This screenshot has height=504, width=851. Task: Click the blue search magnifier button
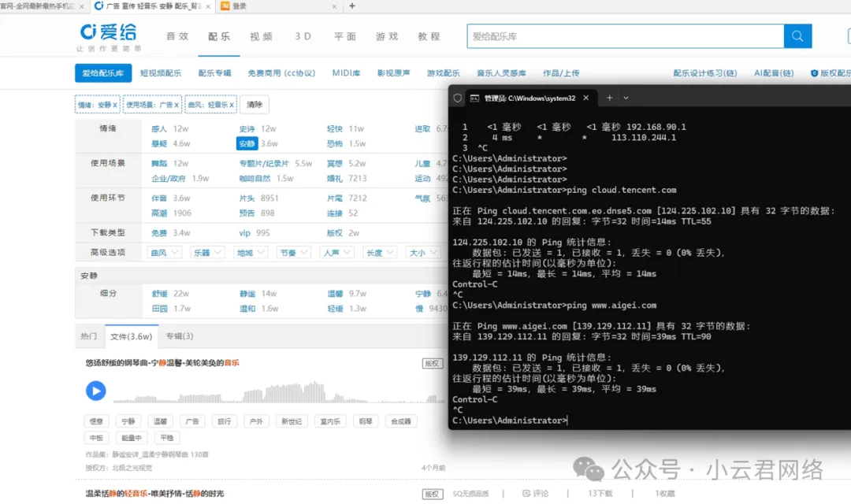coord(797,36)
